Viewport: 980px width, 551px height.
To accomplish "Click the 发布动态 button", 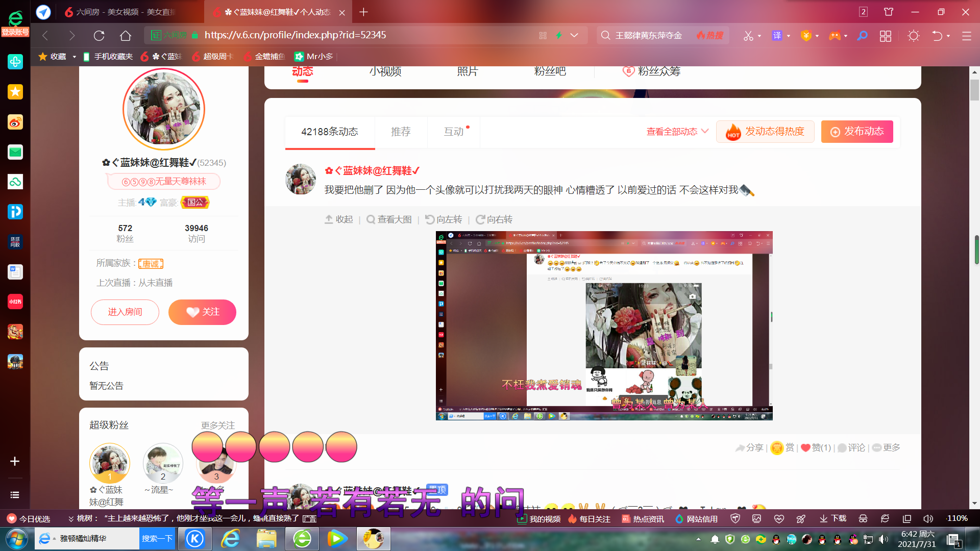I will pos(857,132).
